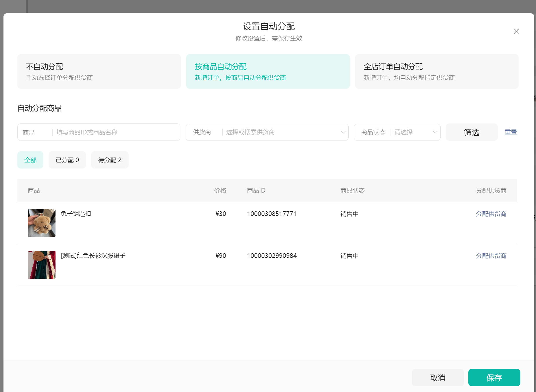Viewport: 536px width, 392px height.
Task: Open the 兔子钥匙扣 product thumbnail
Action: [42, 223]
